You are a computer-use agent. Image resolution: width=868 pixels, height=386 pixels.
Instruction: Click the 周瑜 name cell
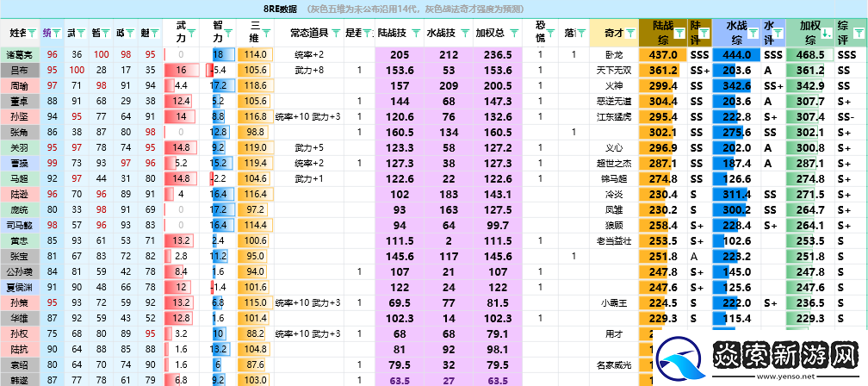[20, 86]
